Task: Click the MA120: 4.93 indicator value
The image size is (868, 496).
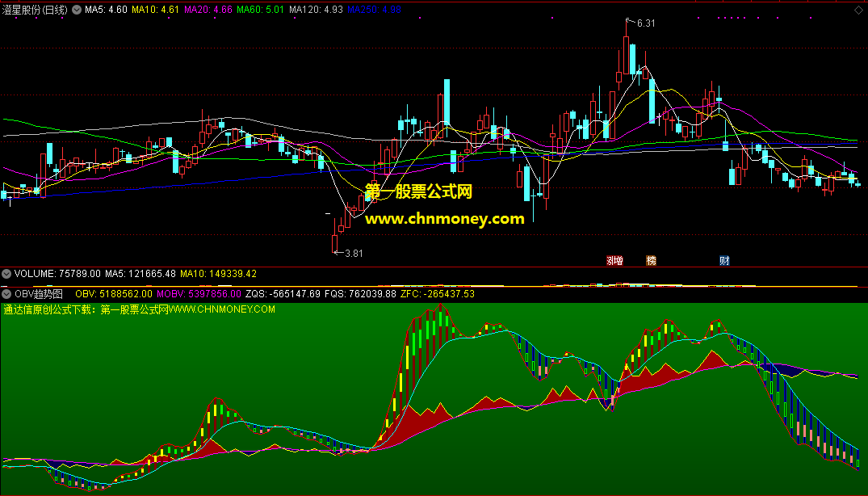Action: [316, 10]
